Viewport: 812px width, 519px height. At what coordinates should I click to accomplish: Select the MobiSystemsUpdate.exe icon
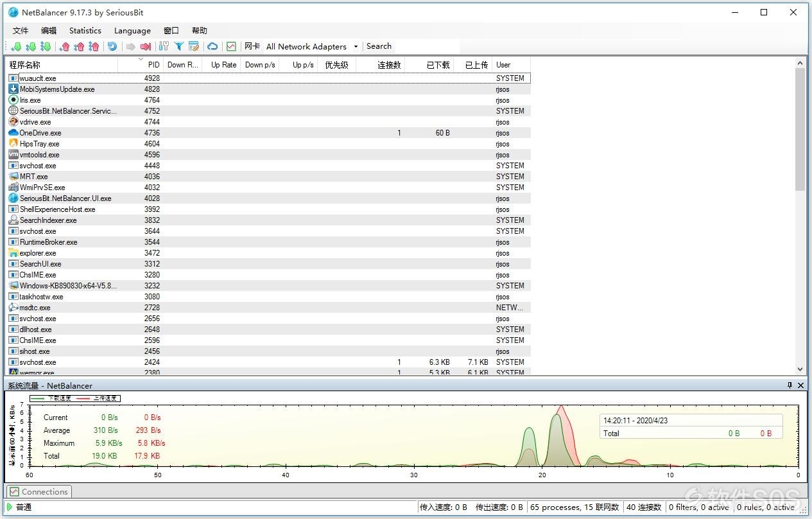[13, 89]
